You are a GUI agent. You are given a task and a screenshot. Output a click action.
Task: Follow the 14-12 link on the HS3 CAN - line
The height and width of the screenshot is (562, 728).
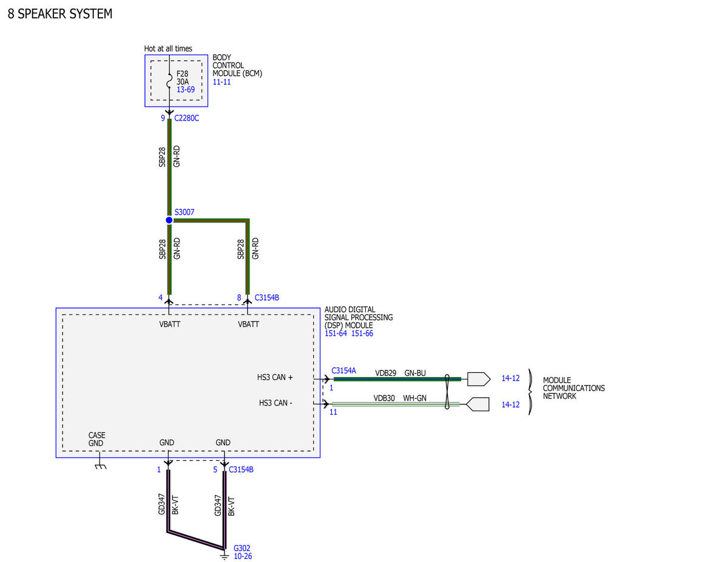[510, 404]
